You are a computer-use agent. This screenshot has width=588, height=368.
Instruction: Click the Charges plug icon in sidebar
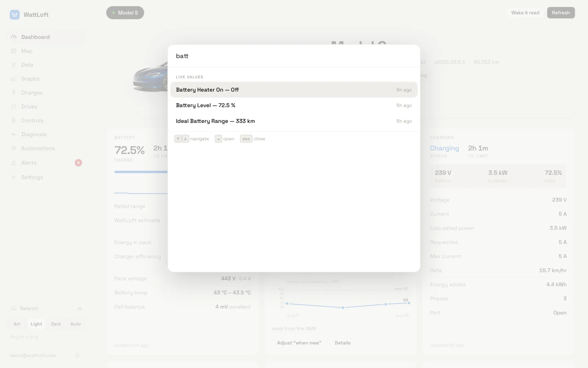click(x=14, y=93)
